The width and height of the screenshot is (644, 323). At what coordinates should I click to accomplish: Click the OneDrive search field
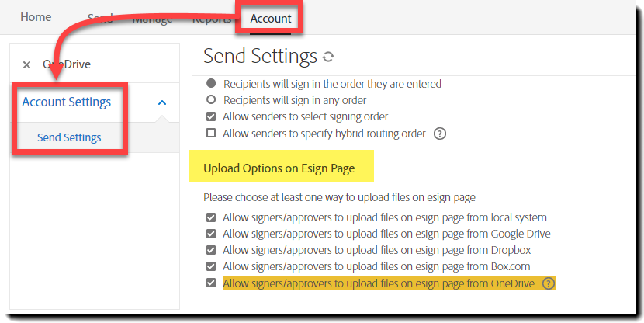93,64
